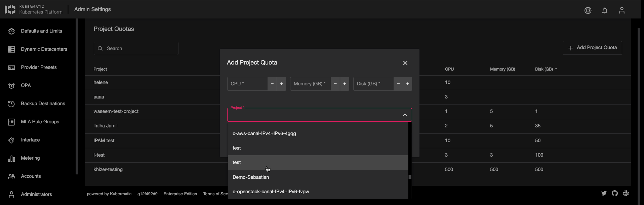Open Dynamic Datacenters section
The image size is (644, 205).
click(x=44, y=49)
